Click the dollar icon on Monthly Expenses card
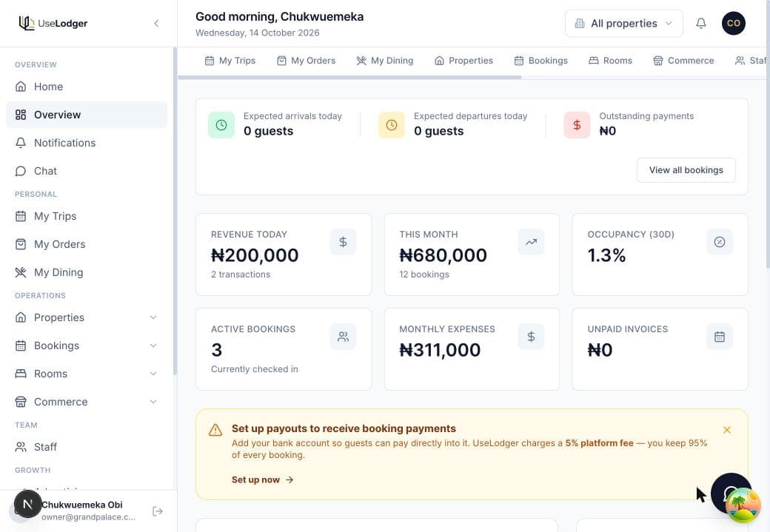 (x=531, y=336)
